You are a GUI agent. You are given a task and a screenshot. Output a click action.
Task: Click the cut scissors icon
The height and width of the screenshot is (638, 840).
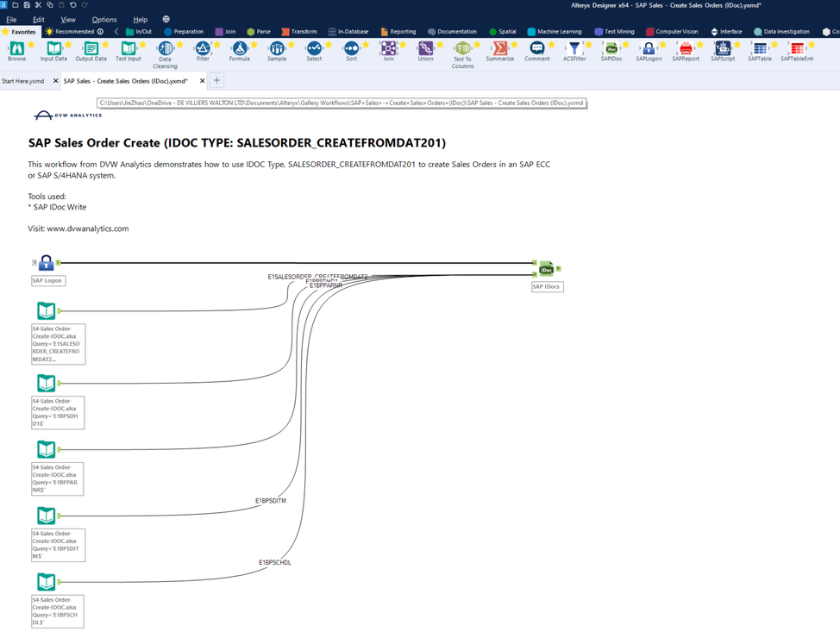coord(38,5)
